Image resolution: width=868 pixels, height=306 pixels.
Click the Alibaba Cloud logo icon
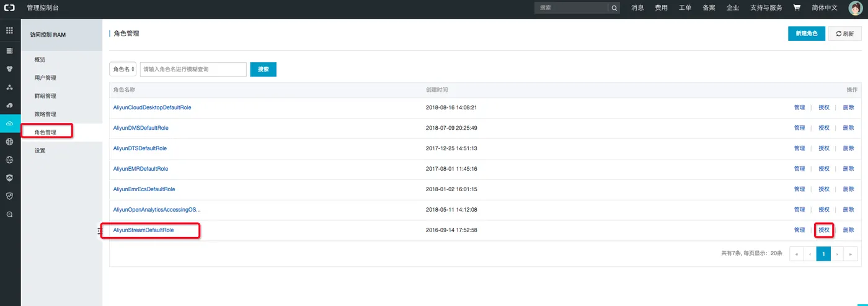(x=9, y=8)
